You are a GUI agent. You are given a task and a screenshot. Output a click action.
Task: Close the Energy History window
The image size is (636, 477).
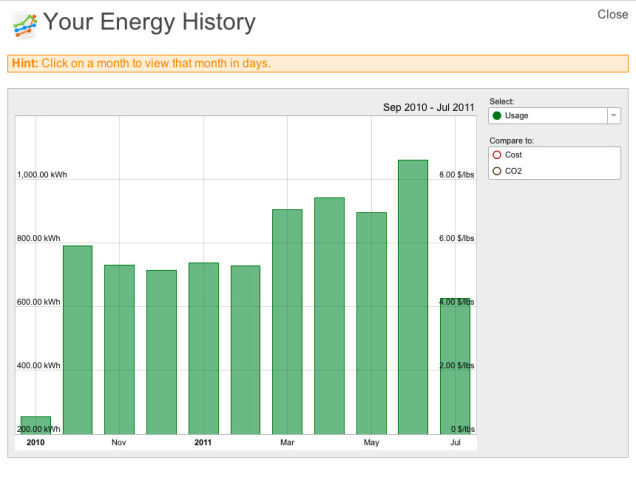point(612,14)
